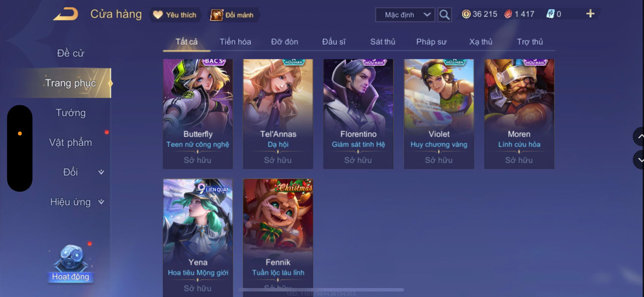644x297 pixels.
Task: Open Đổi mảnh fragment exchange
Action: [x=232, y=15]
